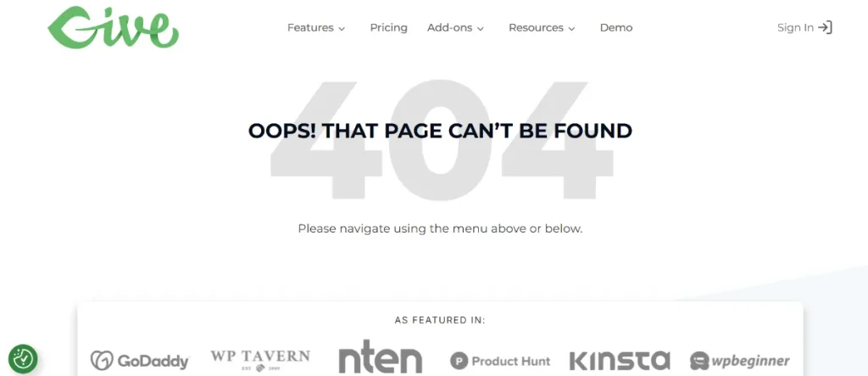Select the Resources menu label
The image size is (868, 376).
536,28
